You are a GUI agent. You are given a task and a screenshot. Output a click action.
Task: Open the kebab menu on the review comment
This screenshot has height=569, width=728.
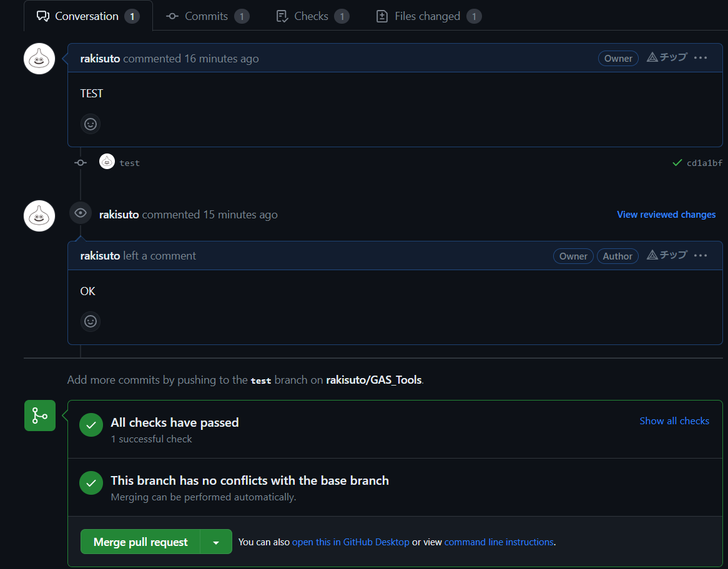pos(701,255)
